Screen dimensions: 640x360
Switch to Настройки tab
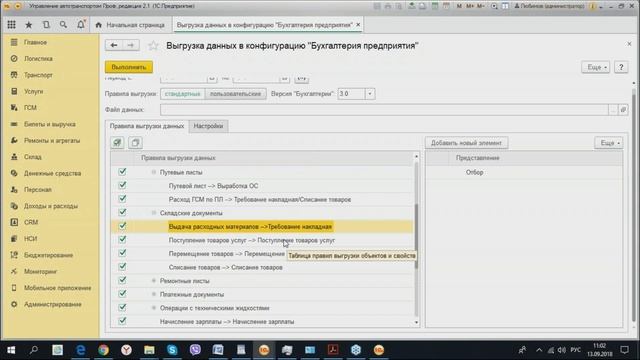coord(208,126)
